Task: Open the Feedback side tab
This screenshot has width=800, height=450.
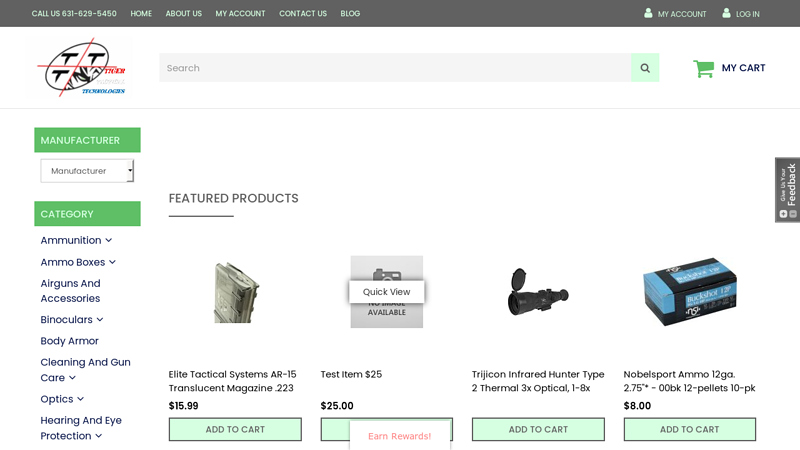Action: (787, 190)
